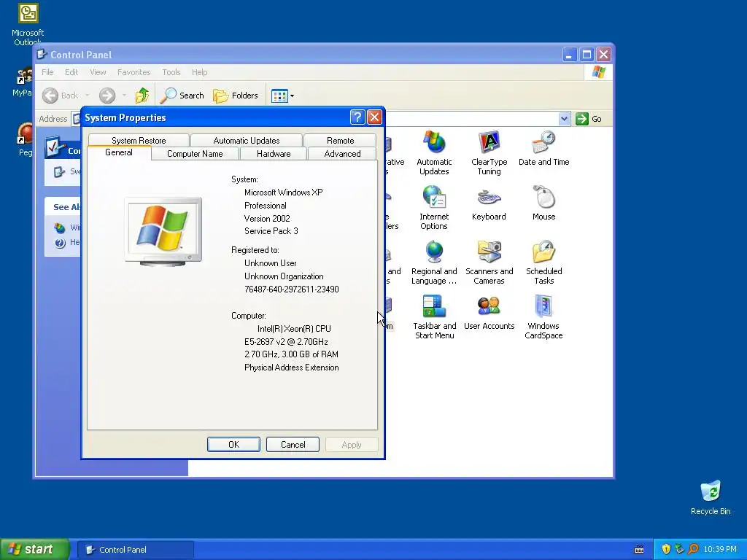Expand the Forward button history dropdown arrow
The width and height of the screenshot is (747, 560).
click(x=124, y=96)
